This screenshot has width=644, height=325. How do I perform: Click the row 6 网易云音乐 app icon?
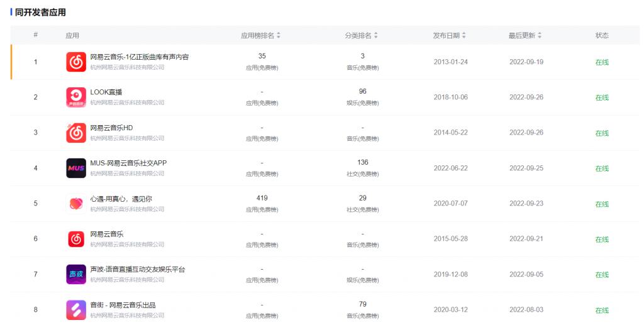click(76, 239)
